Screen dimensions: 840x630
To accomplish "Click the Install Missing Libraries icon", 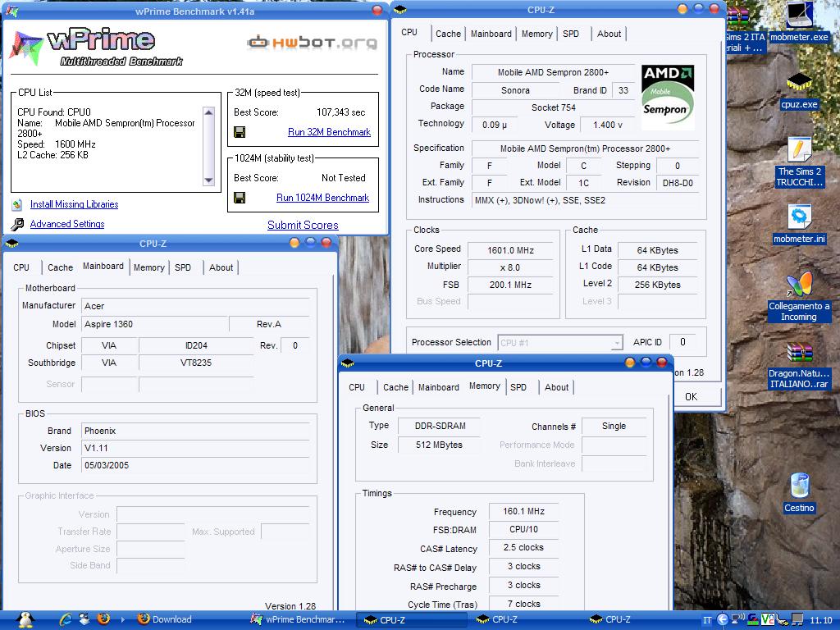I will click(17, 204).
